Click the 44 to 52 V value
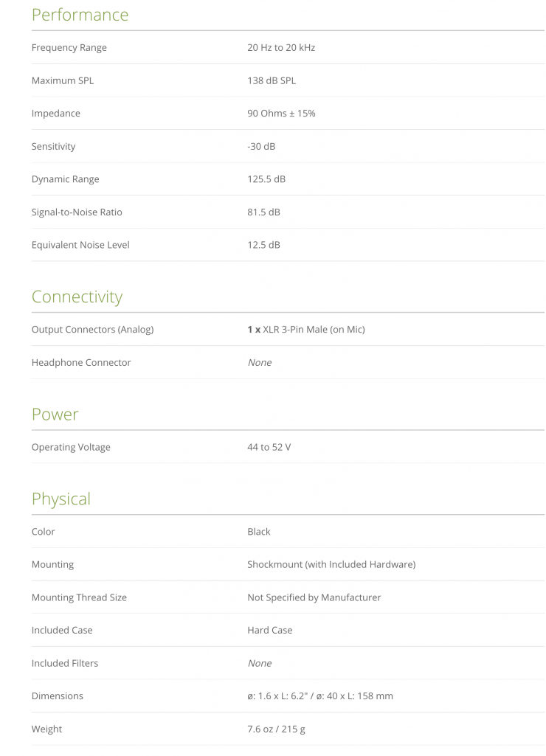546x756 pixels. (x=269, y=447)
